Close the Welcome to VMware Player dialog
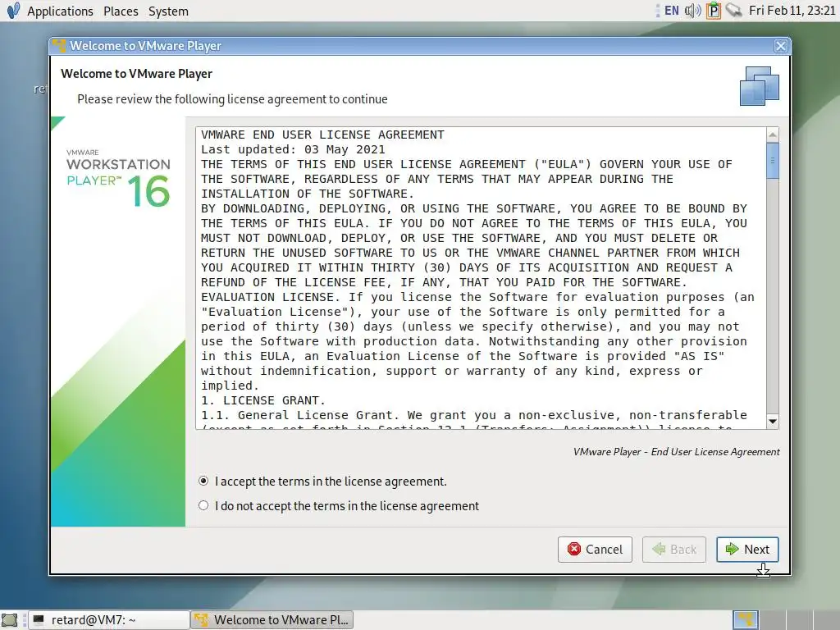Viewport: 840px width, 630px height. (781, 46)
